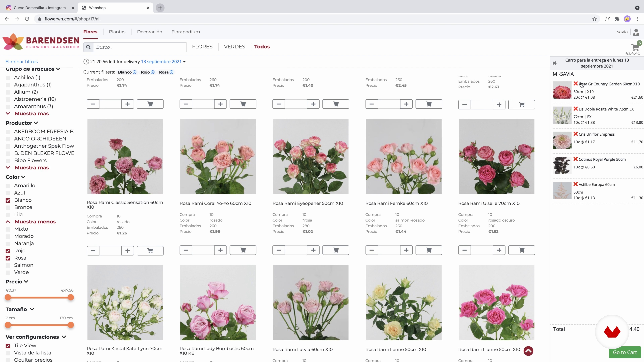Add Rosa Rami Eyeopener to cart

336,250
